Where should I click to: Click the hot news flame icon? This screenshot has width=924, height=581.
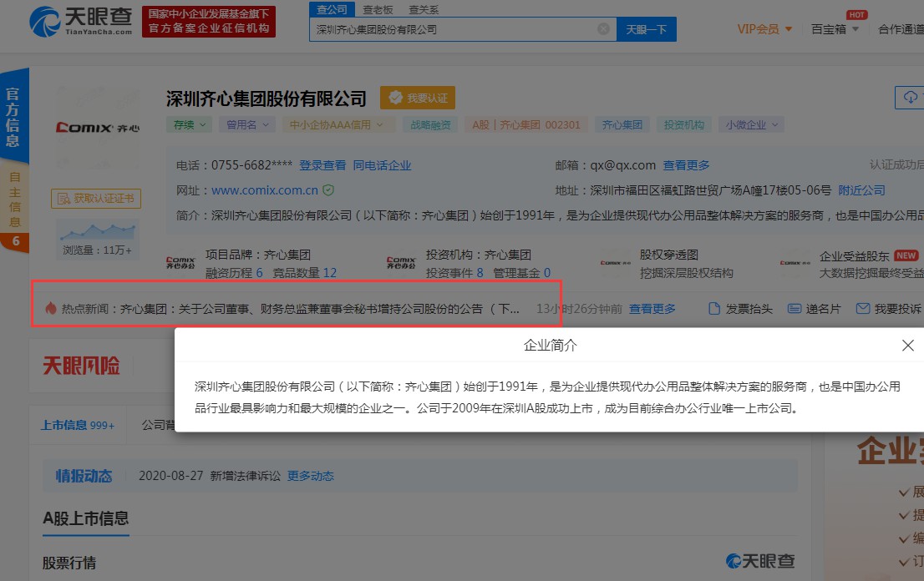pos(51,309)
